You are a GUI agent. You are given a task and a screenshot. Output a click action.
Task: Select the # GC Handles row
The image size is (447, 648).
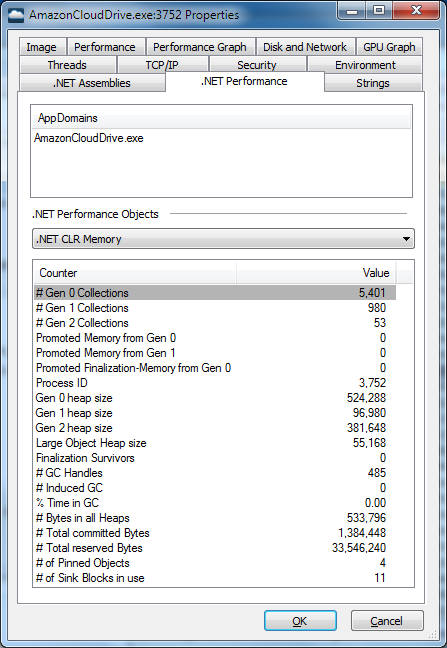pos(215,473)
